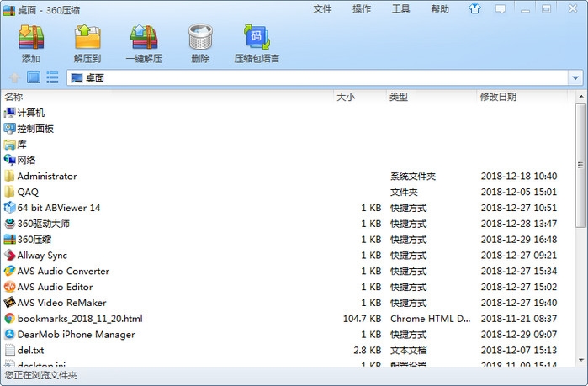Sort by the 修改日期 column header
This screenshot has width=588, height=386.
point(498,97)
